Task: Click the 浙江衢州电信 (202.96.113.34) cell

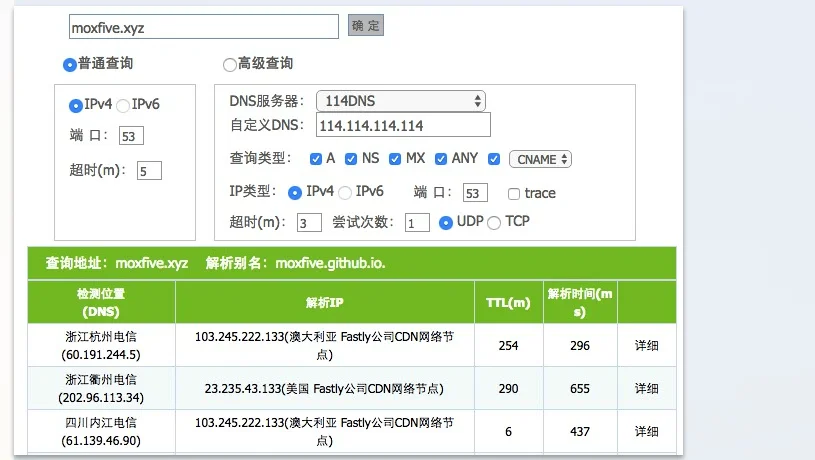Action: tap(101, 389)
